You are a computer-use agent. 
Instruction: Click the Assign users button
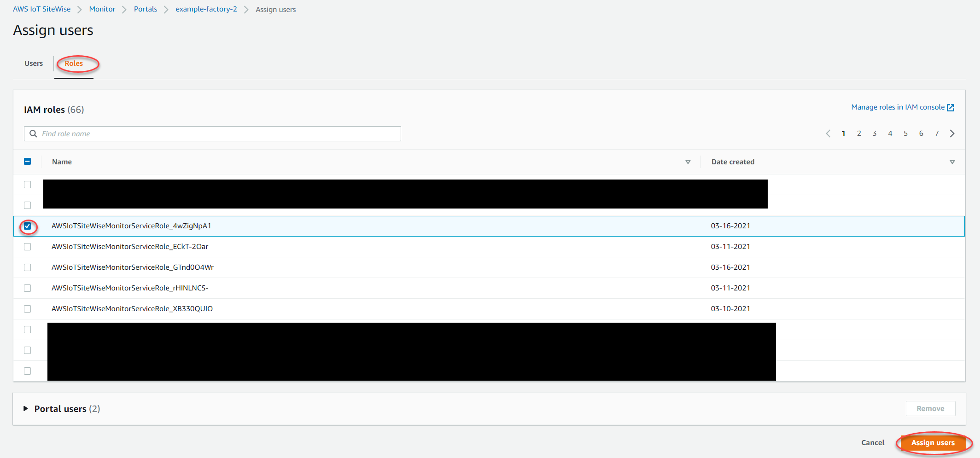933,443
